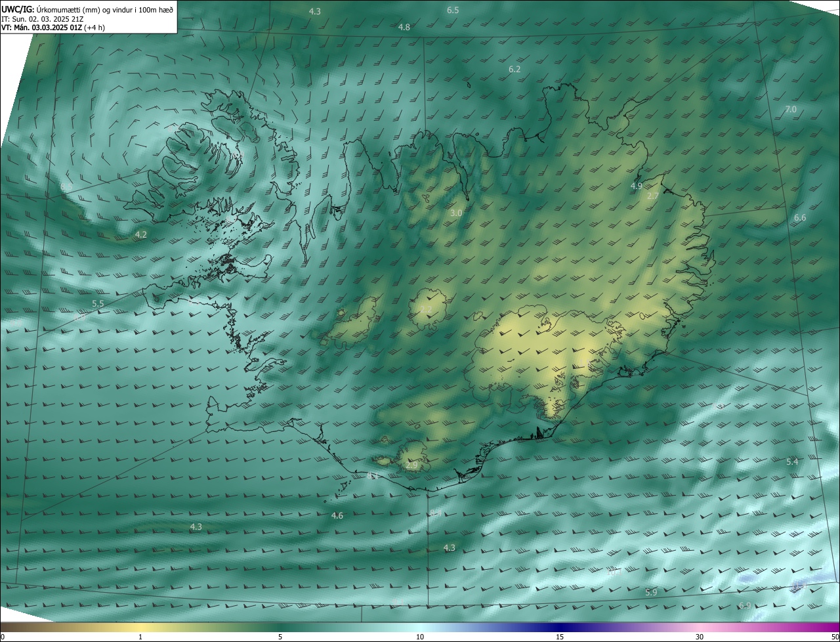840x642 pixels.
Task: Click the 0 tick label on the color scale
Action: coord(3,637)
